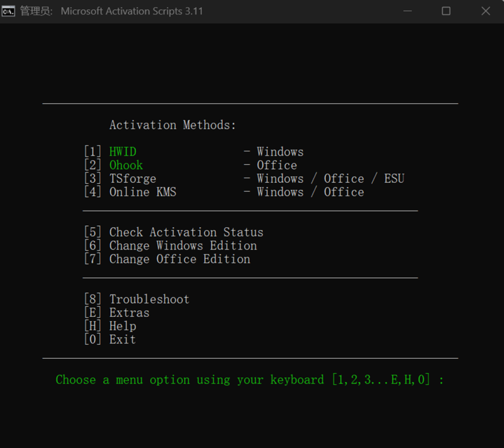Click the green Choose a menu option prompt

250,380
